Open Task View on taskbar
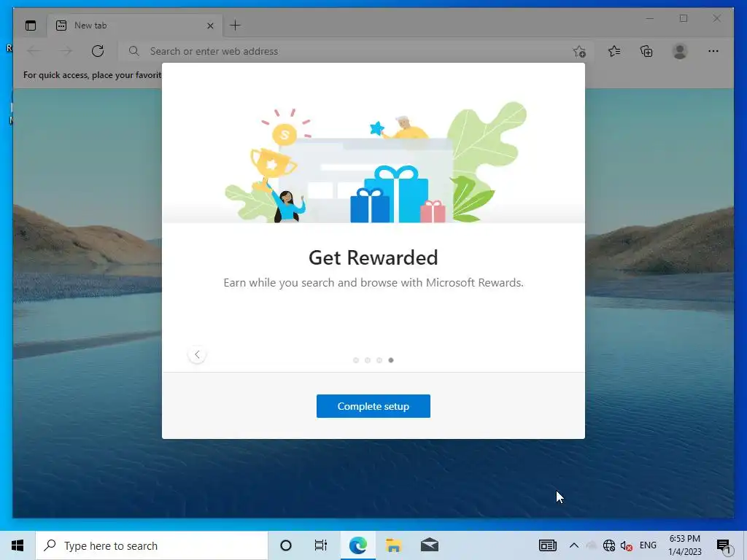 [321, 545]
